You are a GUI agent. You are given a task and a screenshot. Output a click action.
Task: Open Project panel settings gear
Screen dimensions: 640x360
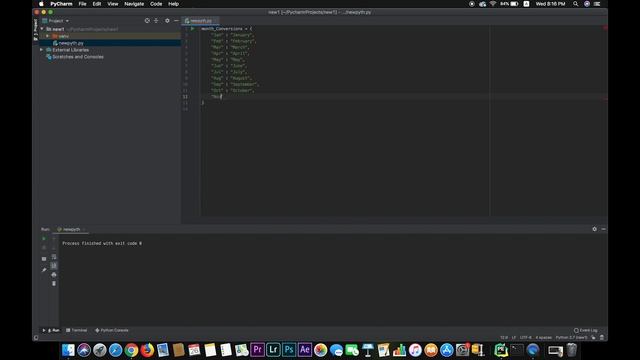[x=167, y=20]
